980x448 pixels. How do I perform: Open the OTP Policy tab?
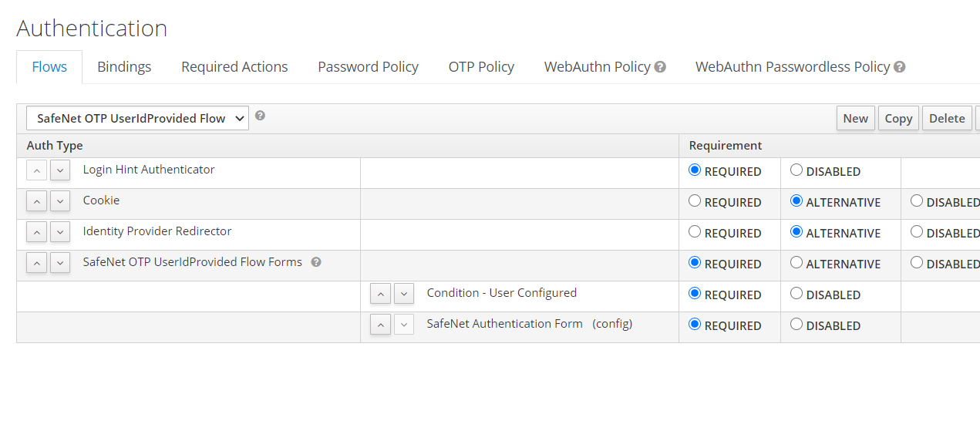[x=481, y=67]
